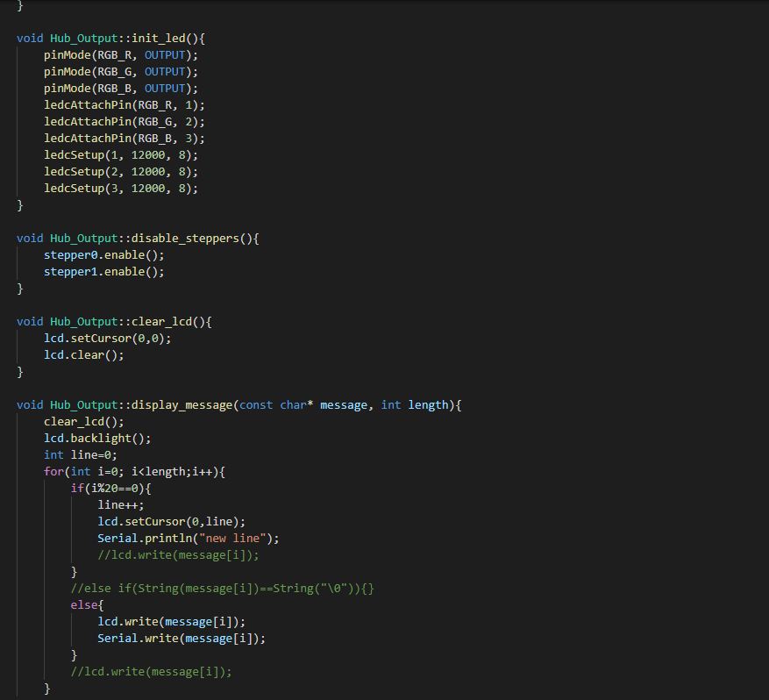
Task: Click stepper0.enable() call
Action: pyautogui.click(x=103, y=254)
